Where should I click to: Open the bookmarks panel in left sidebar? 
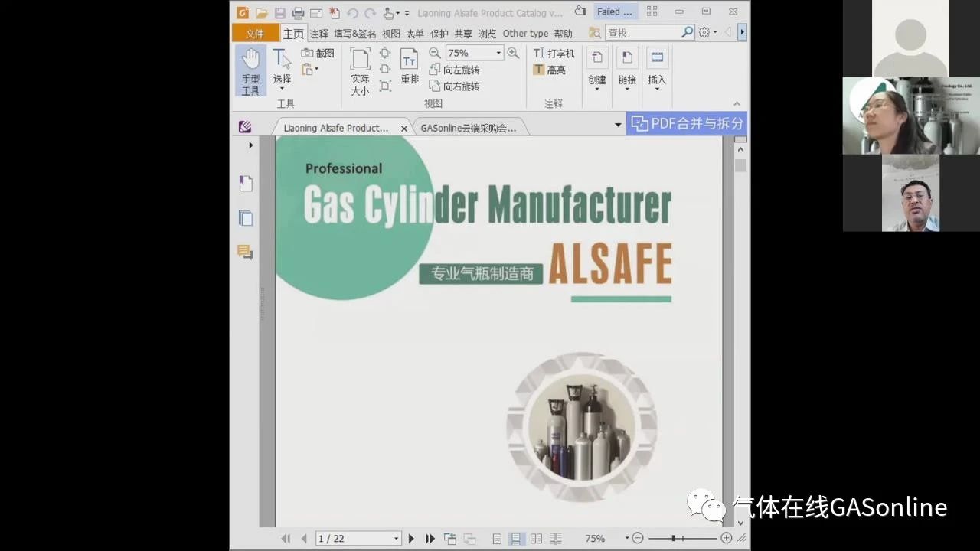tap(246, 184)
